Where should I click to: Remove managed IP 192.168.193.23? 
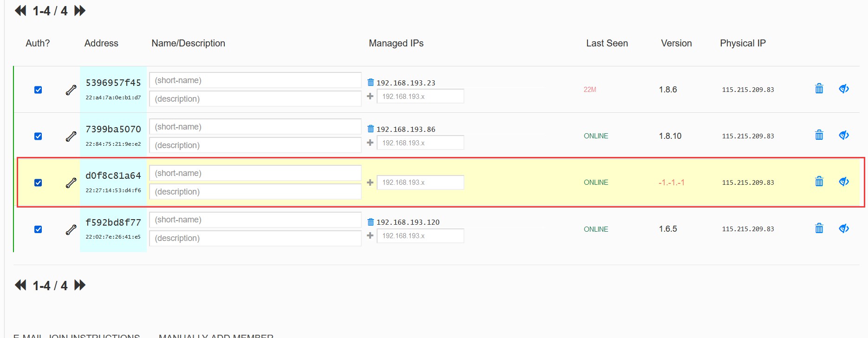[x=371, y=83]
